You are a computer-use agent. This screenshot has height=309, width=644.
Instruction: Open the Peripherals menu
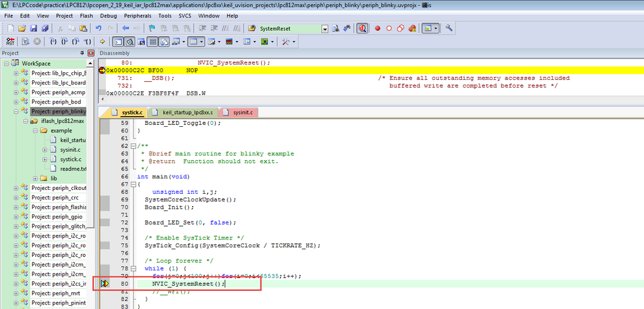(x=138, y=15)
